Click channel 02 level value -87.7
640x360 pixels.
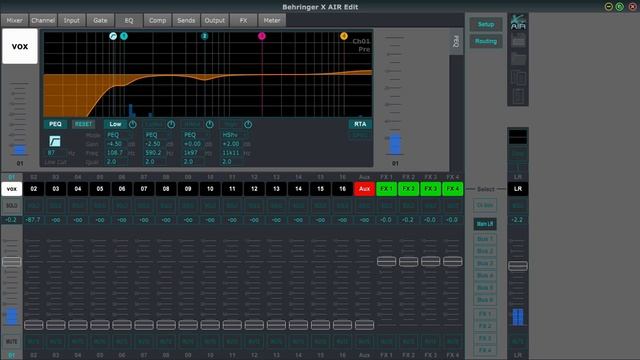pyautogui.click(x=33, y=220)
